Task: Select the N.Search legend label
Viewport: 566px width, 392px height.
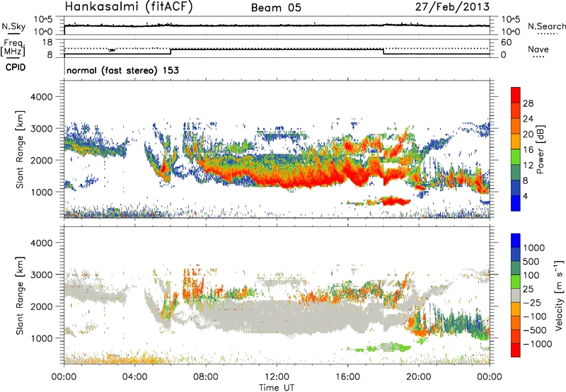Action: pyautogui.click(x=546, y=26)
